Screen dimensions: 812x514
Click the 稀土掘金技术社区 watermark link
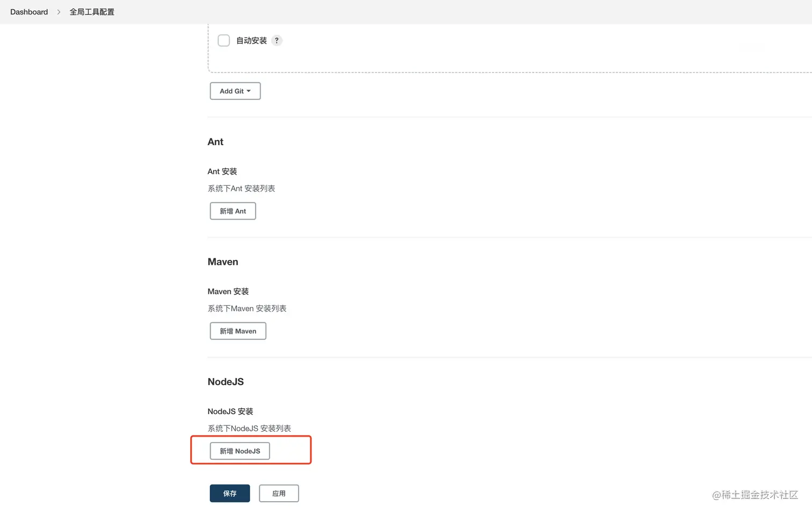tap(755, 495)
